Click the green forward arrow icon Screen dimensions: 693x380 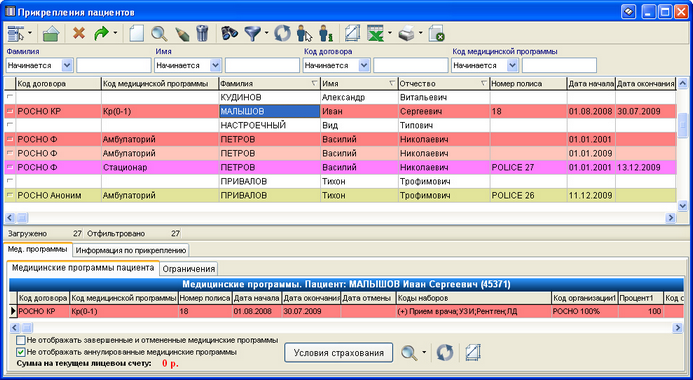coord(101,33)
